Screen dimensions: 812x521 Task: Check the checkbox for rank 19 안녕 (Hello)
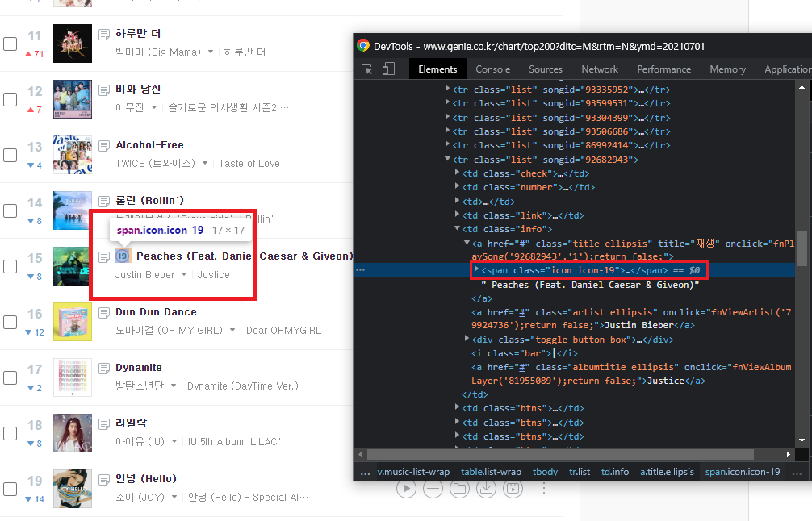point(10,489)
